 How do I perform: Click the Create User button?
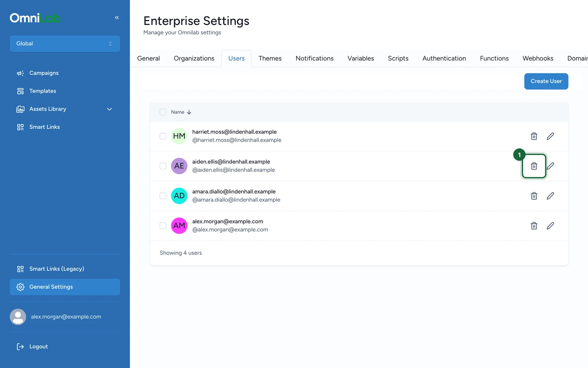546,81
